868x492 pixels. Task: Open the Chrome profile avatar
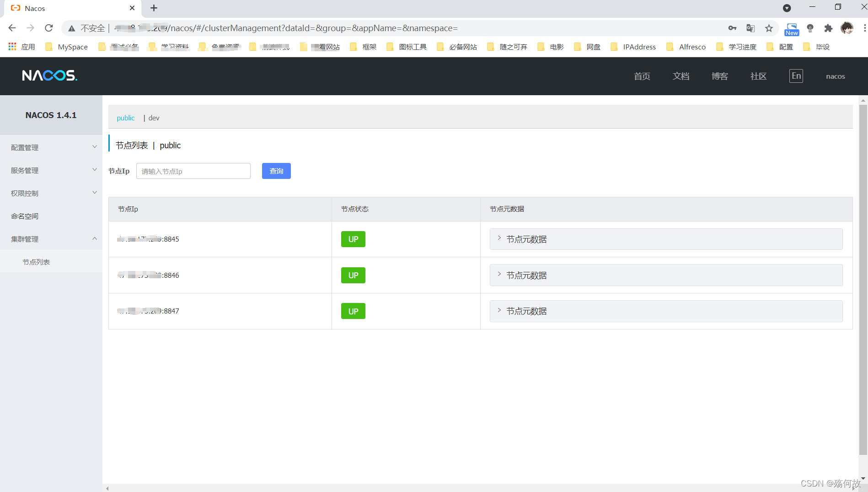click(x=847, y=28)
